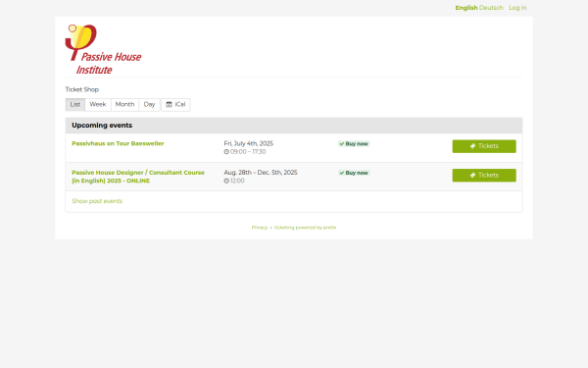Viewport: 588px width, 368px height.
Task: Click the checkmark in Baesweiler's Buy now badge
Action: pyautogui.click(x=342, y=144)
